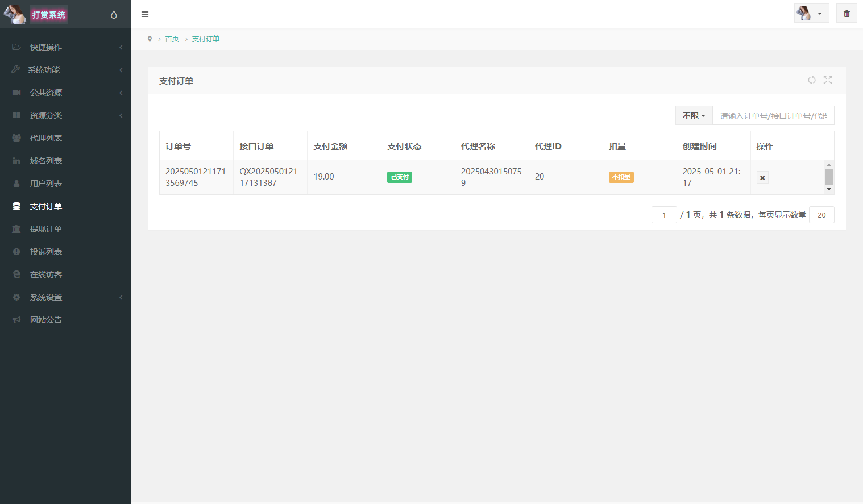Click the water drop theme icon
The width and height of the screenshot is (863, 504).
(x=114, y=15)
